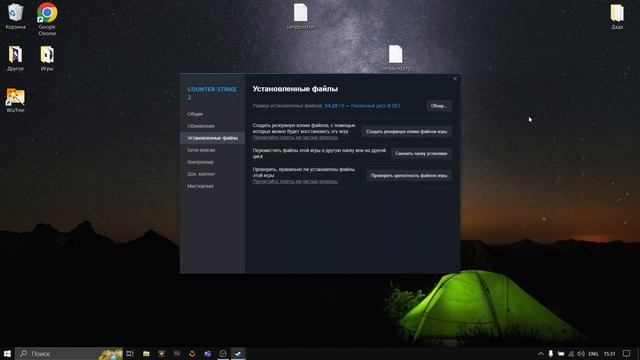Open the Windows Start menu
640x360 pixels.
pos(7,353)
